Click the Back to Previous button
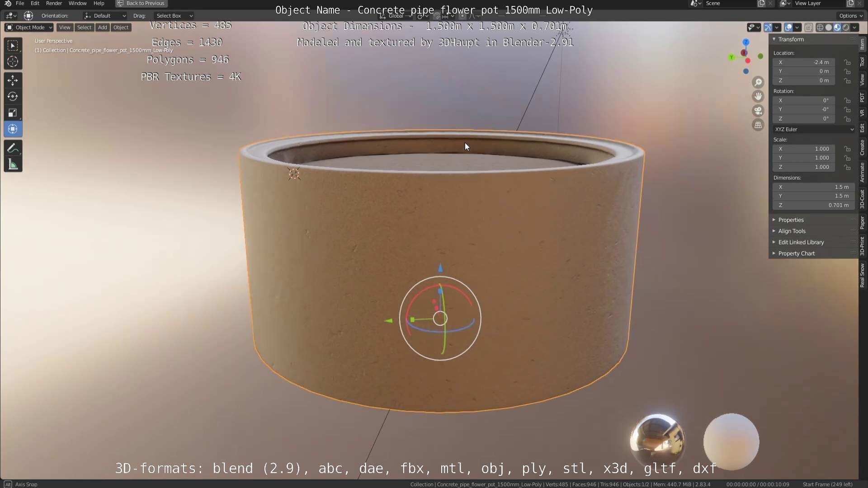 point(141,3)
